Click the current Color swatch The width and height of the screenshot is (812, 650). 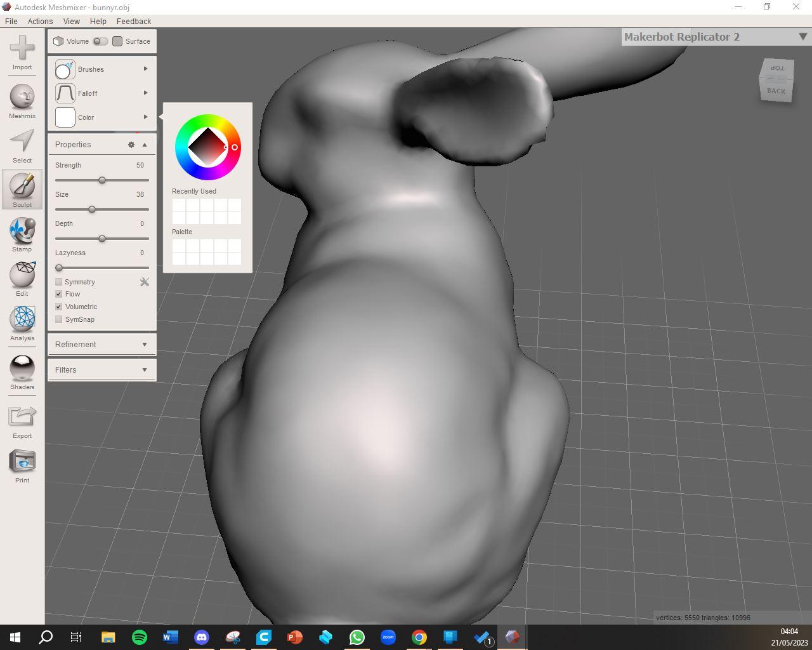pyautogui.click(x=65, y=117)
